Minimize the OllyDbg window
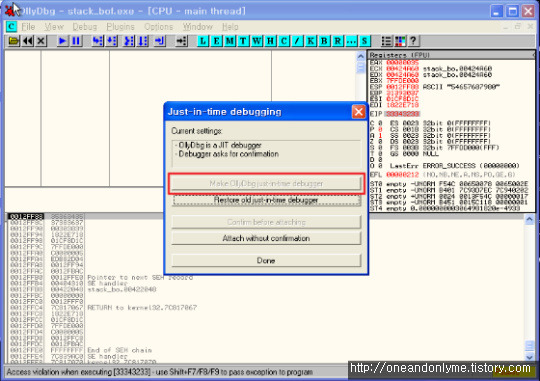The width and height of the screenshot is (540, 381). tap(496, 11)
